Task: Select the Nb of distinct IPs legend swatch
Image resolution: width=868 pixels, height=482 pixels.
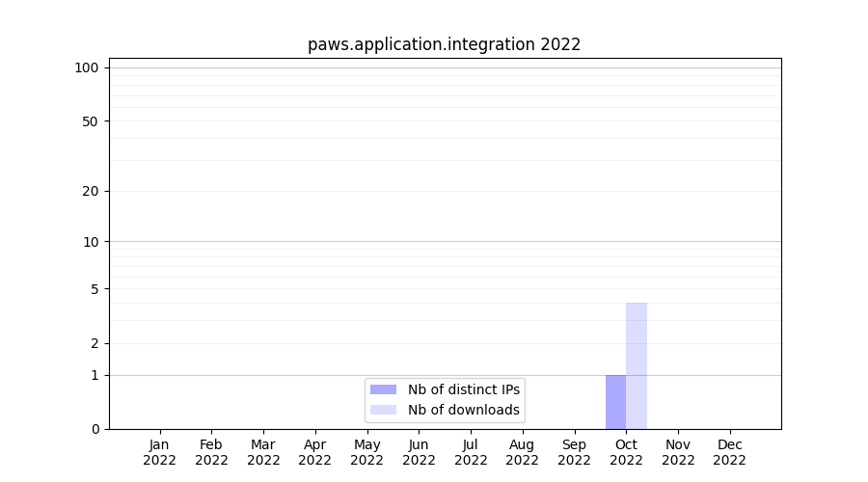Action: [x=383, y=389]
